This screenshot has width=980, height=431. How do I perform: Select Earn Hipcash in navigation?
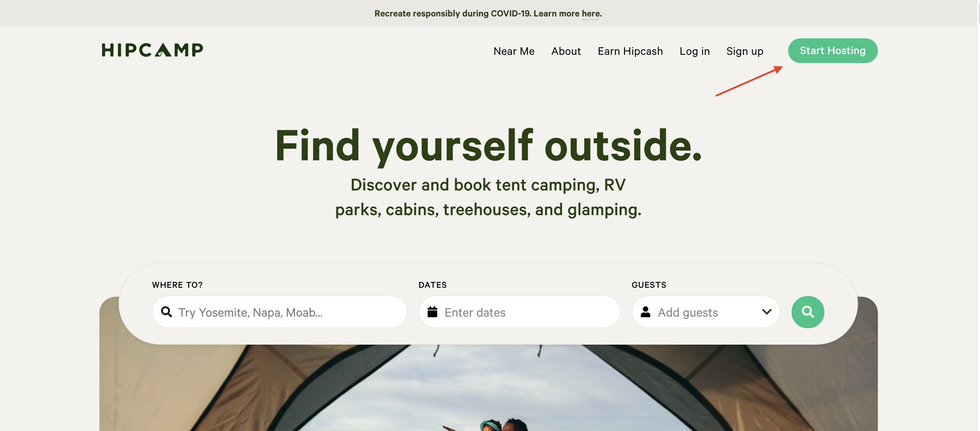point(629,51)
